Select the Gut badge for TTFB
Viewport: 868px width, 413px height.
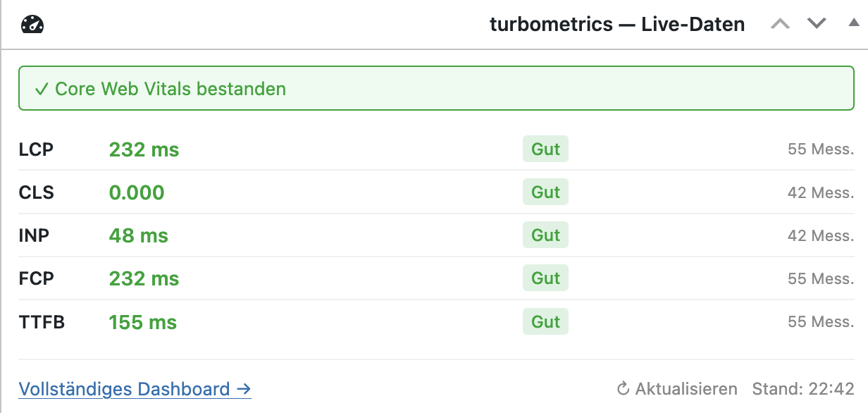pos(545,321)
